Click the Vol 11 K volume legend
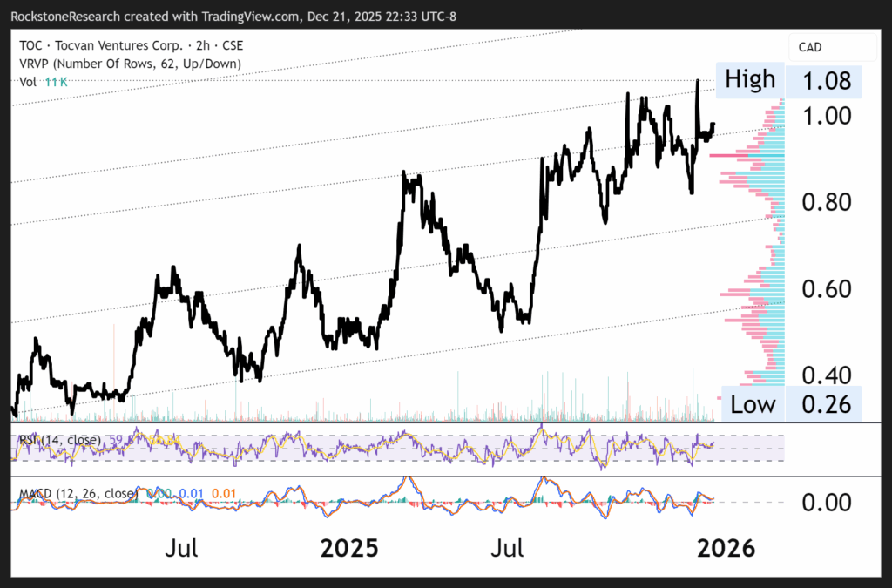 point(44,81)
